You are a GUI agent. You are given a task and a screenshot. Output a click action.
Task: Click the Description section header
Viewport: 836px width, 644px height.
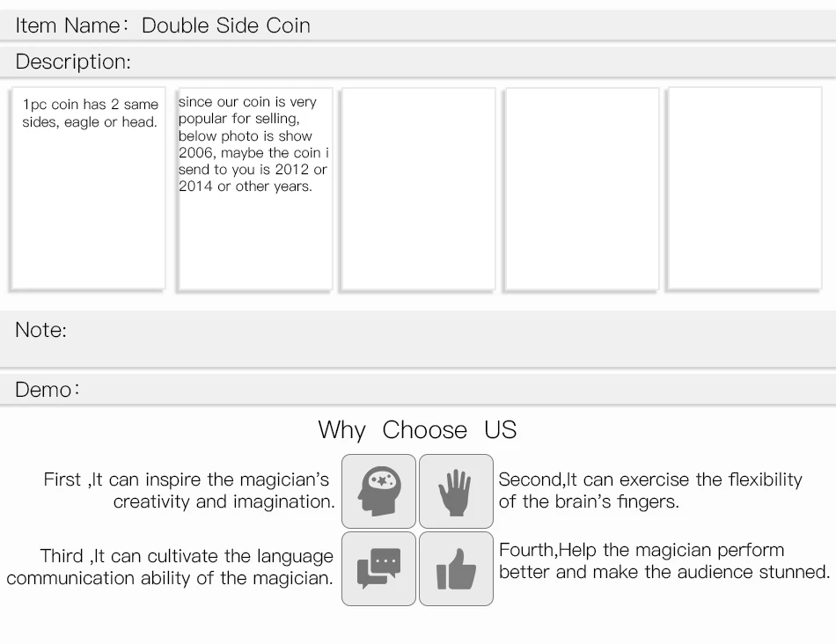pyautogui.click(x=418, y=62)
